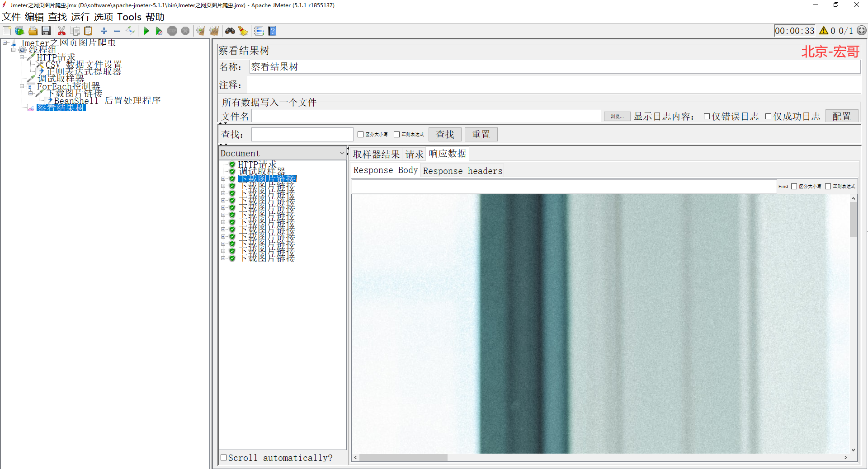Open the 编辑 menu
Screen dimensions: 868x469
tap(34, 17)
